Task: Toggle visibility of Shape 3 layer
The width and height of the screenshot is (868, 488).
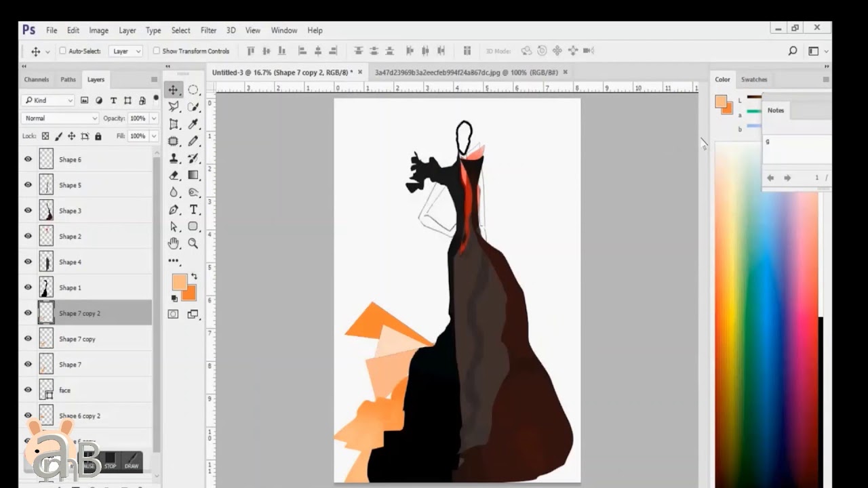Action: [x=28, y=211]
